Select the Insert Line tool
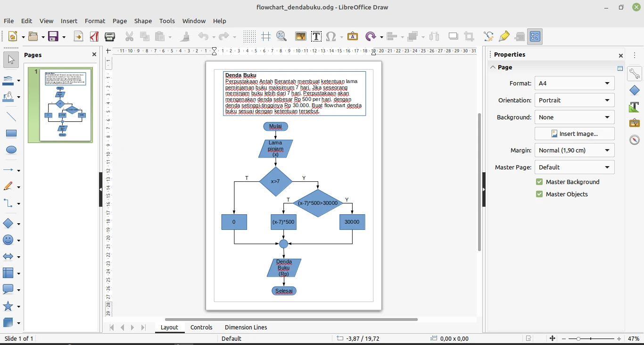Viewport: 644px width, 345px height. (11, 117)
